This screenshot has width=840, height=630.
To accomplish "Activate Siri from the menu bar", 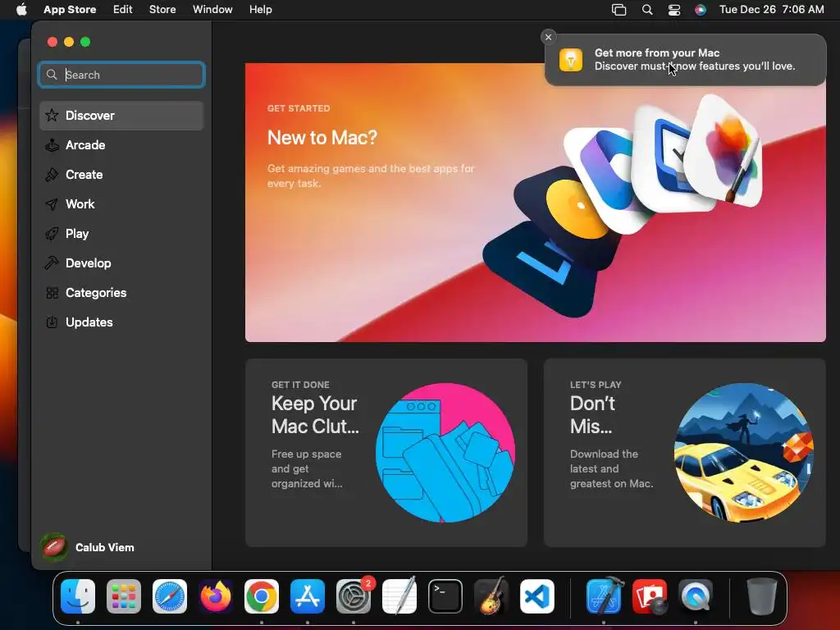I will click(x=701, y=10).
